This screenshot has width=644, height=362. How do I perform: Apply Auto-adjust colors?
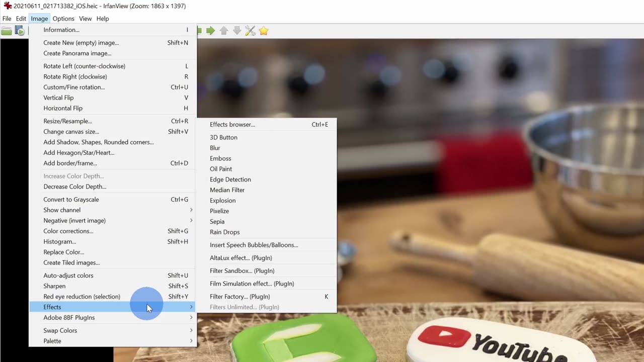pos(112,276)
